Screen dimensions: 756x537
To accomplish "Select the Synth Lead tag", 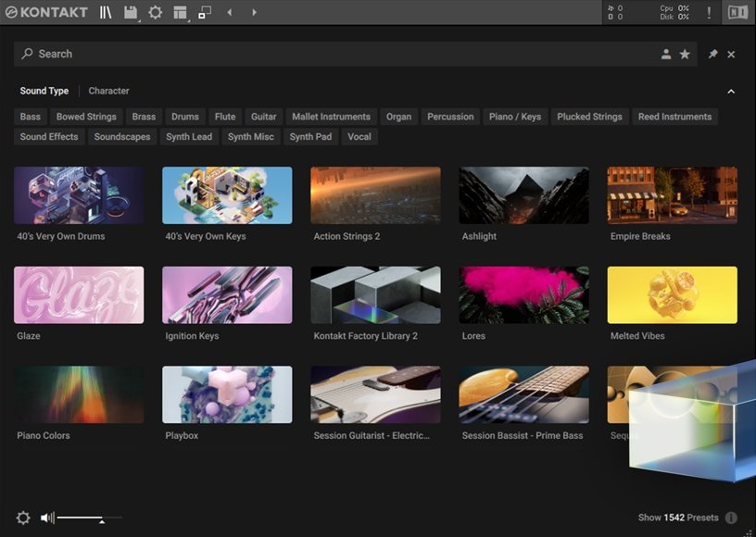I will (x=189, y=137).
